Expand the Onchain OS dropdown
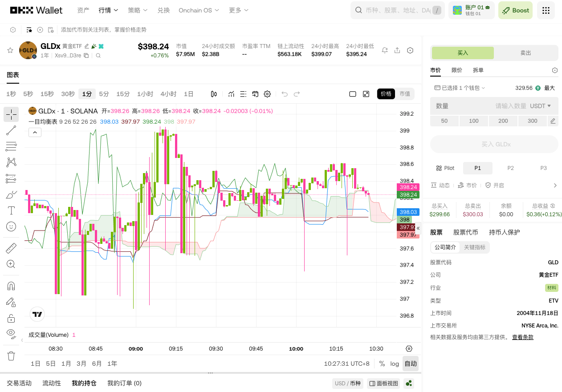562x392 pixels. point(199,10)
